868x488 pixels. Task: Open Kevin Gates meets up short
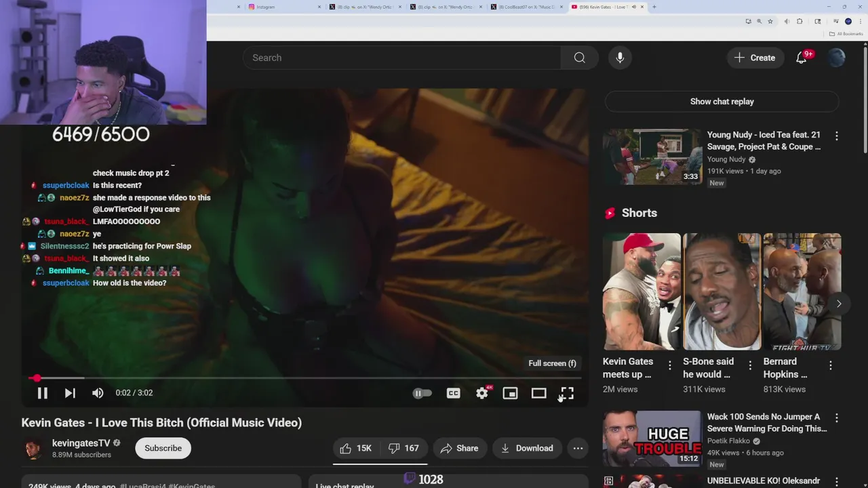tap(642, 291)
